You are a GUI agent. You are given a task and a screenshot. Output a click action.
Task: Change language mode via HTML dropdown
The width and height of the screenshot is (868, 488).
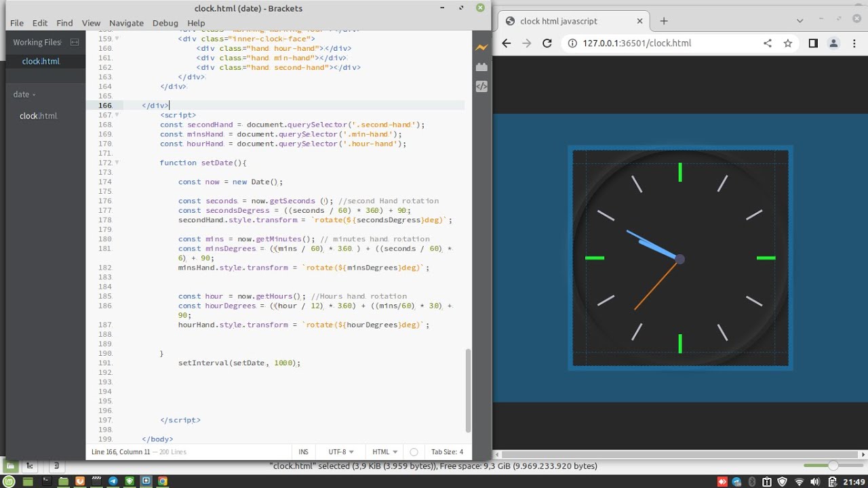tap(384, 452)
